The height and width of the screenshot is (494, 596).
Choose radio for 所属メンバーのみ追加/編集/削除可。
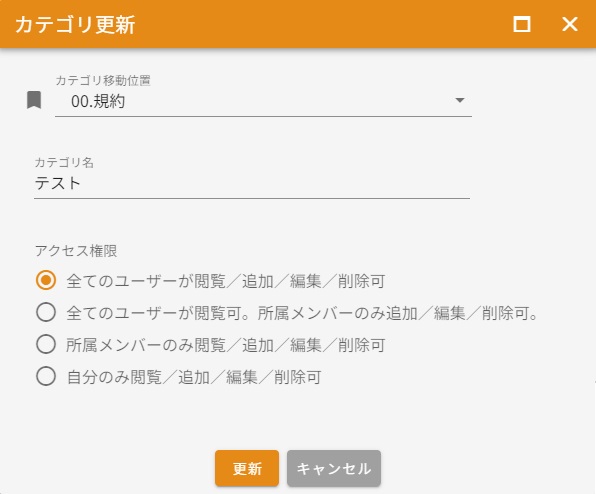point(46,312)
